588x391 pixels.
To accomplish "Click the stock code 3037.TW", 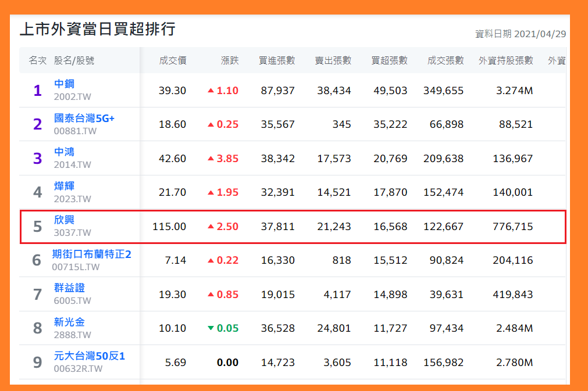I will point(72,233).
